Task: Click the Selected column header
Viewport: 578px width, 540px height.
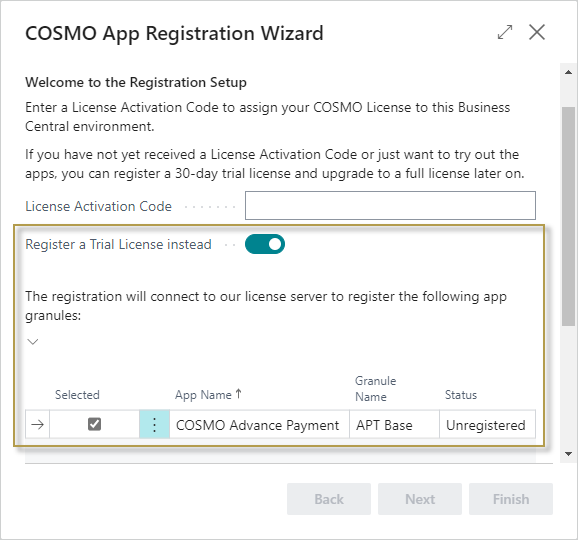Action: click(77, 395)
